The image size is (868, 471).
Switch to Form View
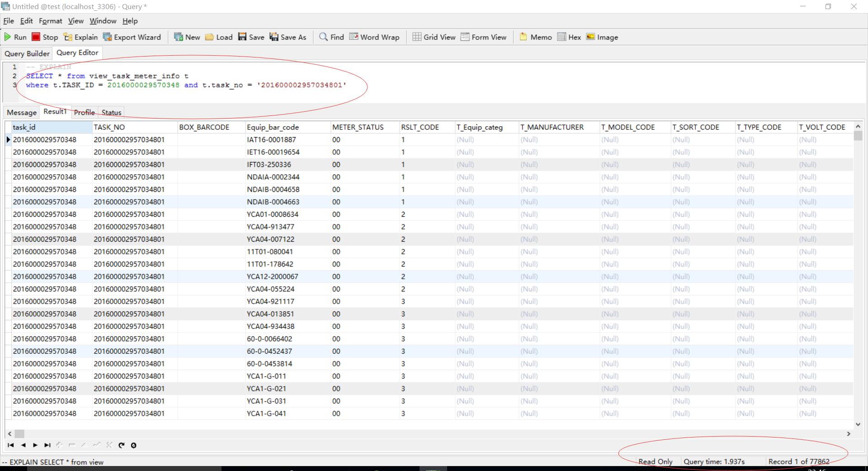point(483,37)
